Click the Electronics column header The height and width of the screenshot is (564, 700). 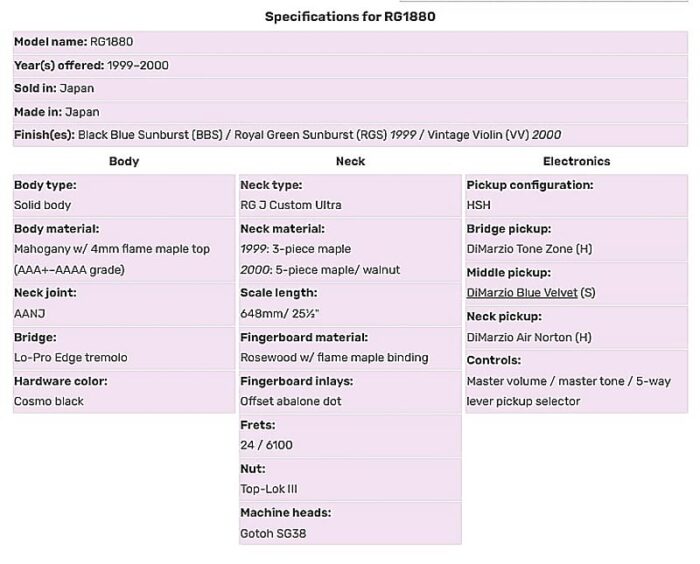click(x=576, y=161)
